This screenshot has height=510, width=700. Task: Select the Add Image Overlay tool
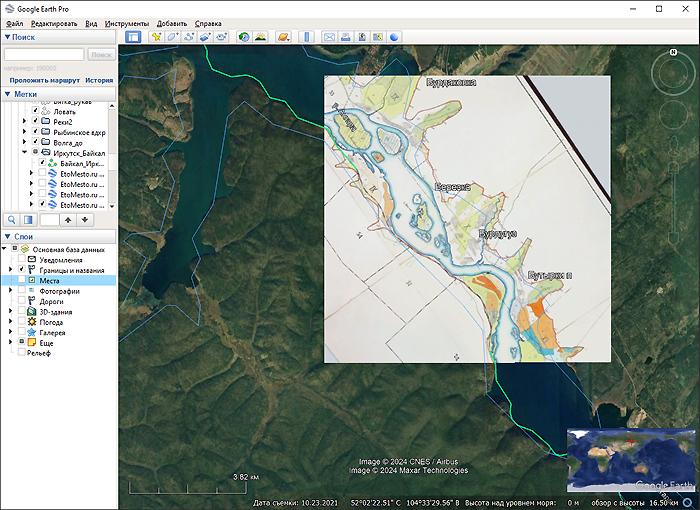point(205,37)
